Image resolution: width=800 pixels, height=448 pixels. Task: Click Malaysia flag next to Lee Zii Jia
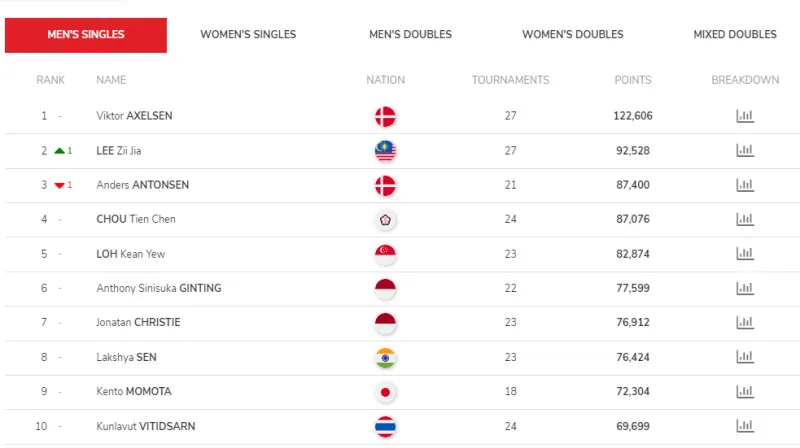385,151
